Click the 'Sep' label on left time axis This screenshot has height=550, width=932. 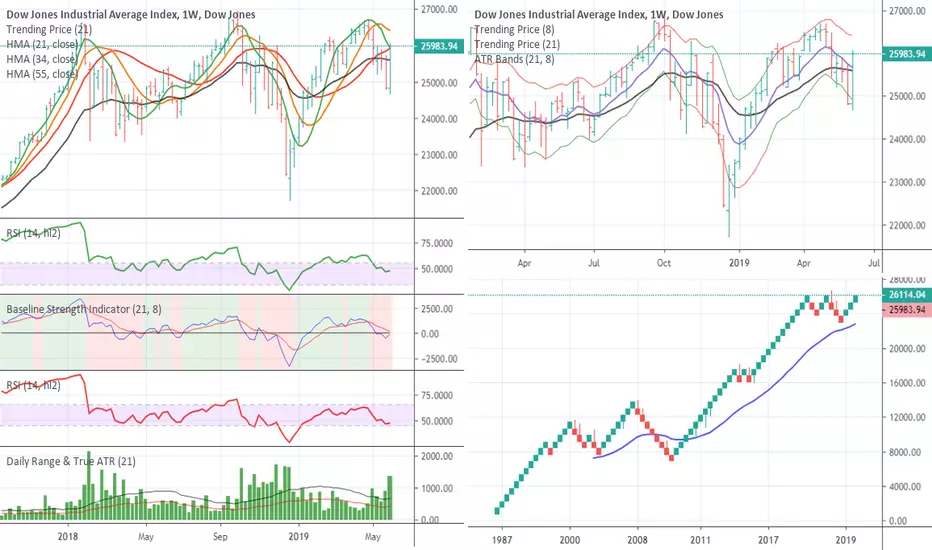220,536
